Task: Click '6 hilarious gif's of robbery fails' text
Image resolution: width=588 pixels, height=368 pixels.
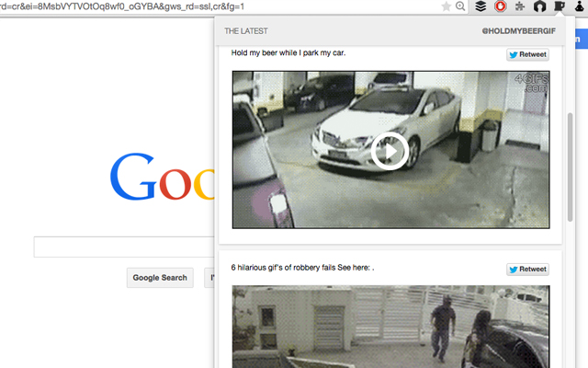Action: [302, 268]
